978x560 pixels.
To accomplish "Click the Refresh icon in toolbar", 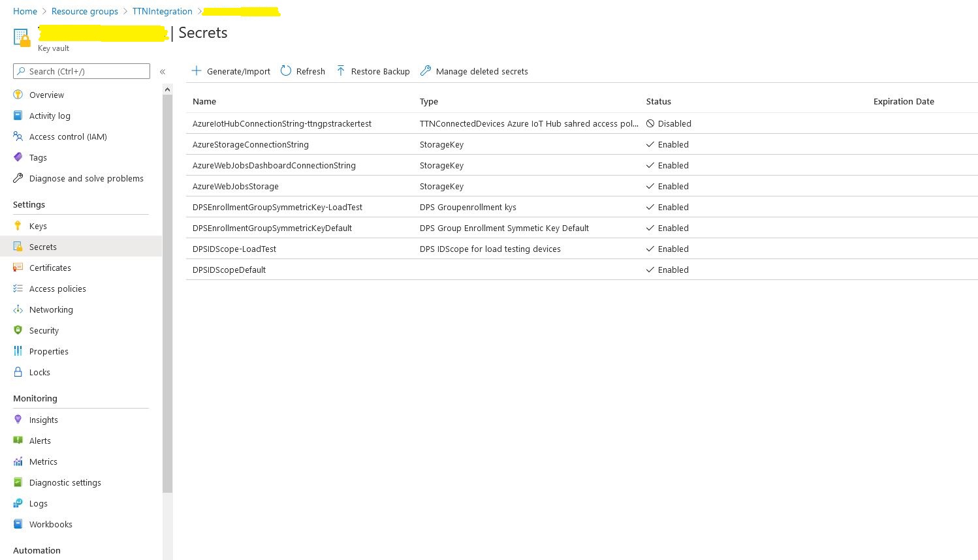I will pos(286,71).
